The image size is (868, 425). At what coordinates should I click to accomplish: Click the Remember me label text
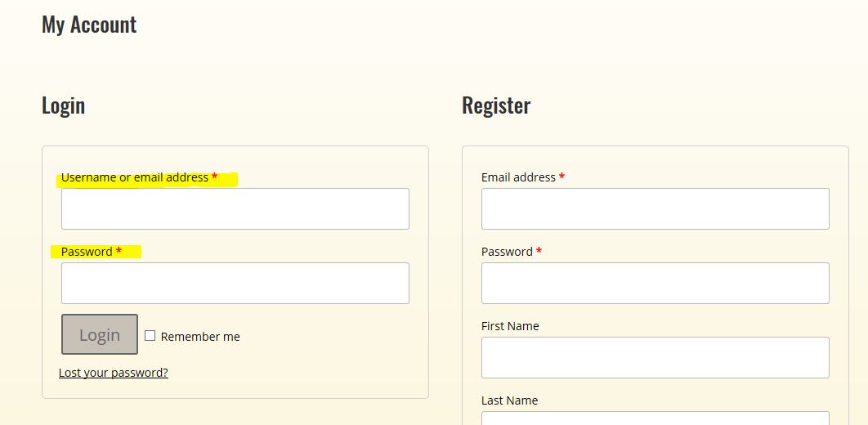[200, 337]
